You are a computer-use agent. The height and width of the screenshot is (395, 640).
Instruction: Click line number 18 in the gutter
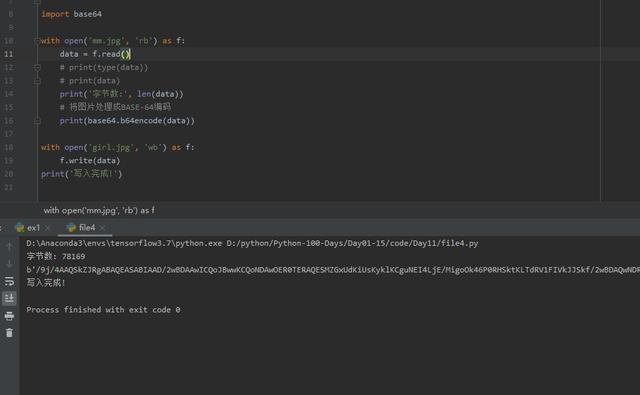[9, 147]
